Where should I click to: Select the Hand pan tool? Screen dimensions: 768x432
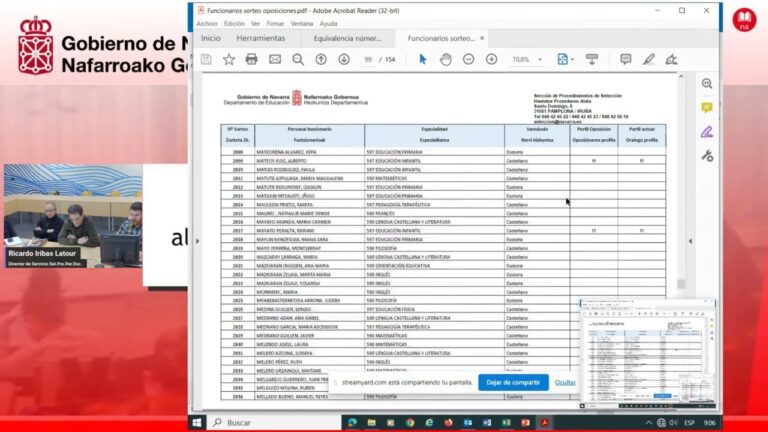click(445, 59)
